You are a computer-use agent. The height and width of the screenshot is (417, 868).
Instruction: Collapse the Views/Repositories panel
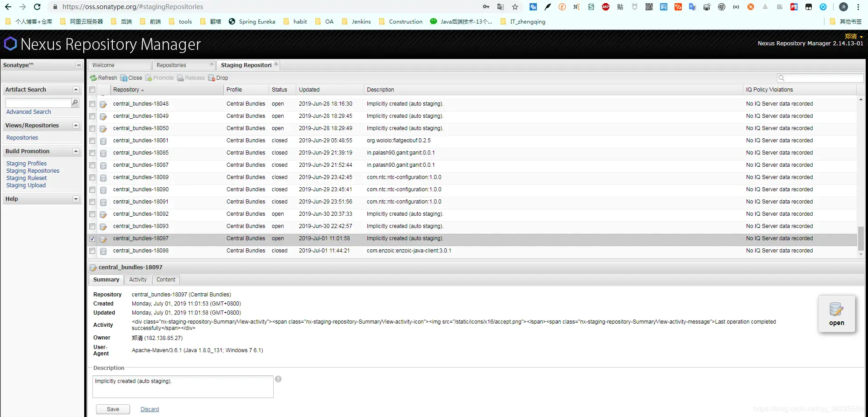click(76, 126)
